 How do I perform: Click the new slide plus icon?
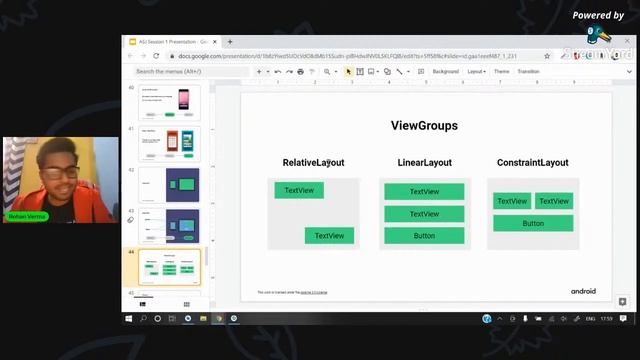[259, 71]
